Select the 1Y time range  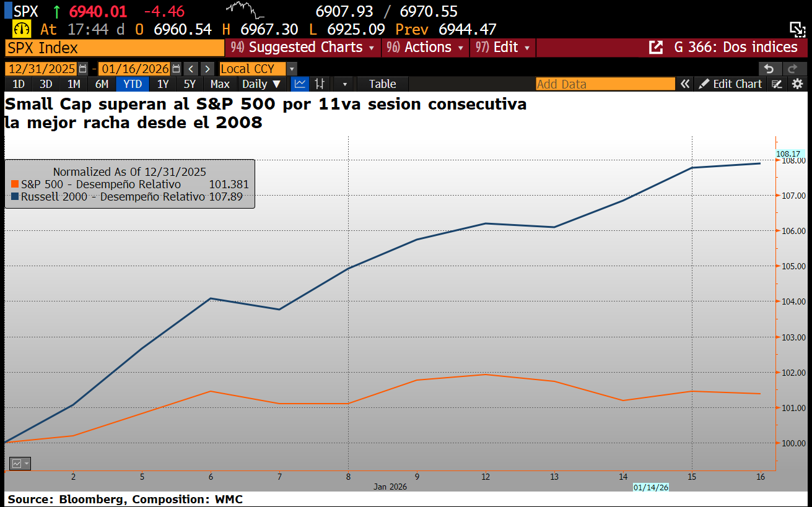[162, 84]
